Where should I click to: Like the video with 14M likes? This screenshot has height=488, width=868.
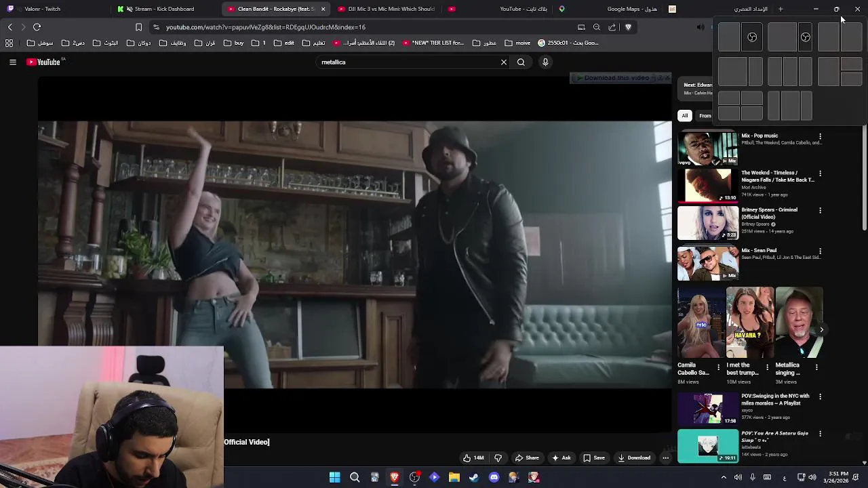pyautogui.click(x=473, y=458)
